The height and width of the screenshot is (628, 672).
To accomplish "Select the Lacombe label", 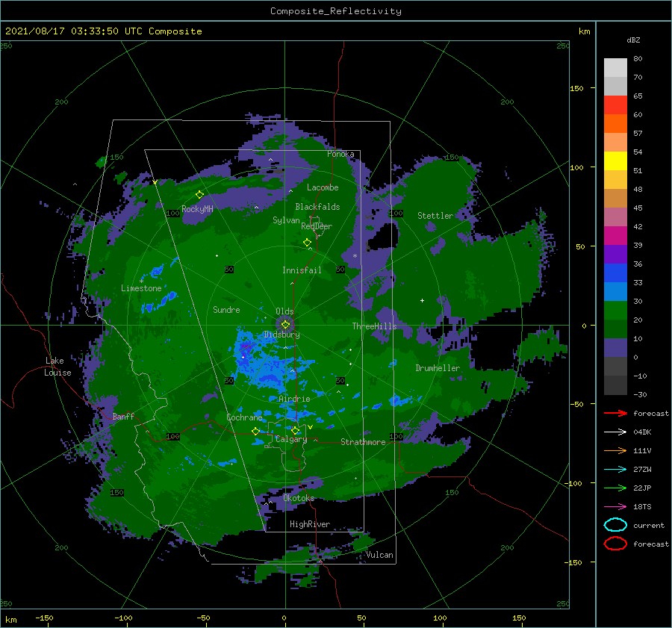I will coord(323,187).
